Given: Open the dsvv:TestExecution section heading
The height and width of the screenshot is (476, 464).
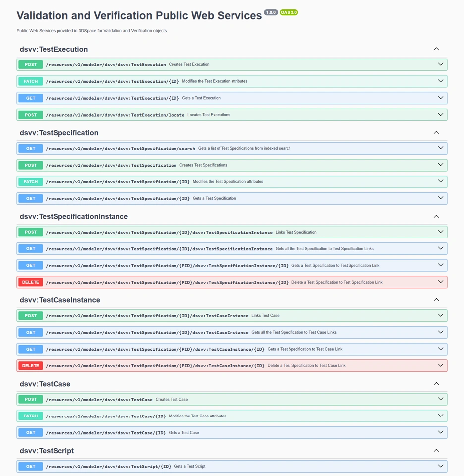Looking at the screenshot, I should [54, 49].
